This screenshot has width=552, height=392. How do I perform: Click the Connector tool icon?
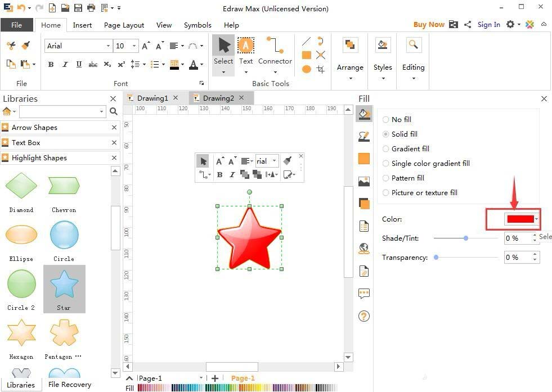(275, 46)
